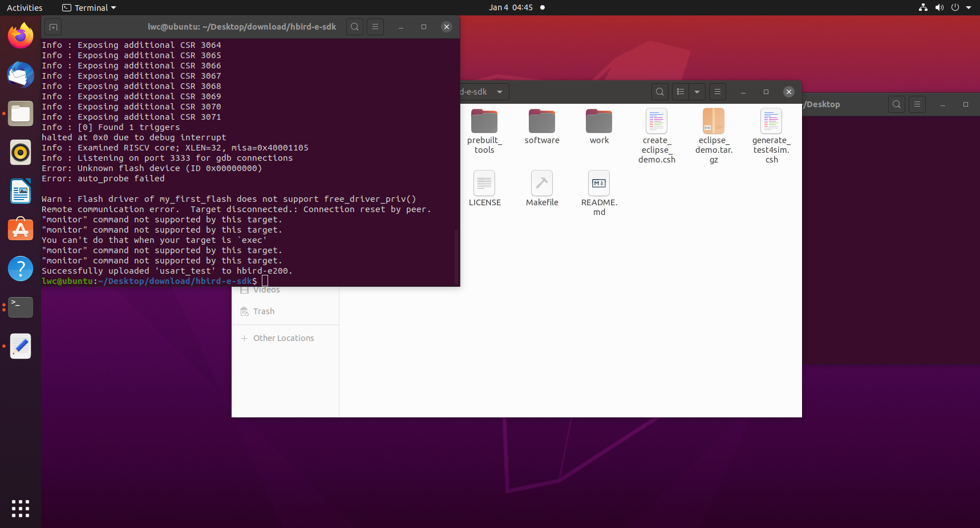Select the work folder
Viewport: 980px width, 528px height.
[599, 127]
